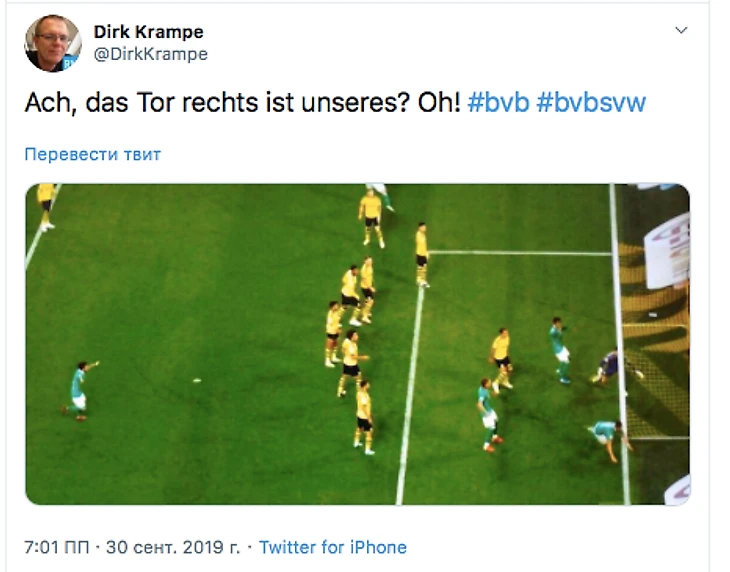Open the #bvbsvw hashtag
The height and width of the screenshot is (572, 730).
coord(591,103)
